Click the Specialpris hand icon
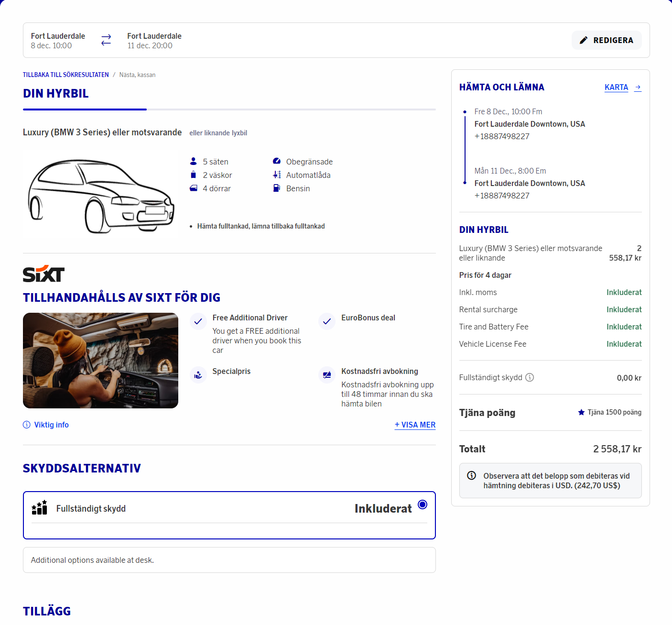The width and height of the screenshot is (672, 625). tap(198, 375)
